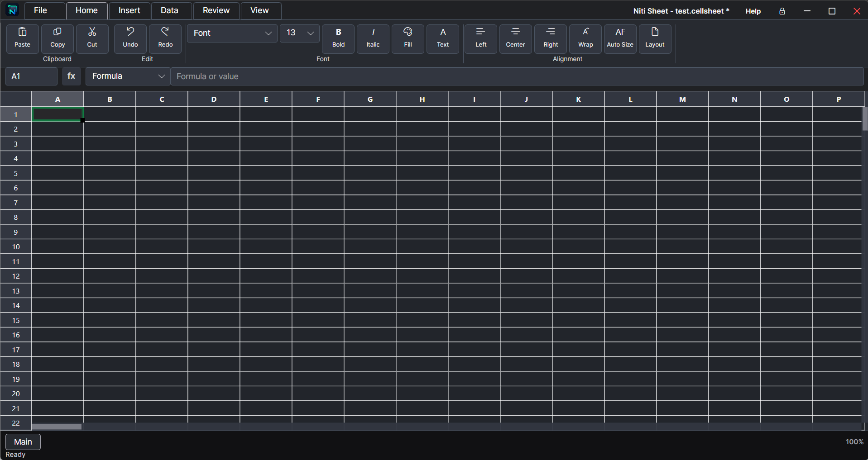Switch to the Home tab
The width and height of the screenshot is (868, 460).
pyautogui.click(x=86, y=10)
